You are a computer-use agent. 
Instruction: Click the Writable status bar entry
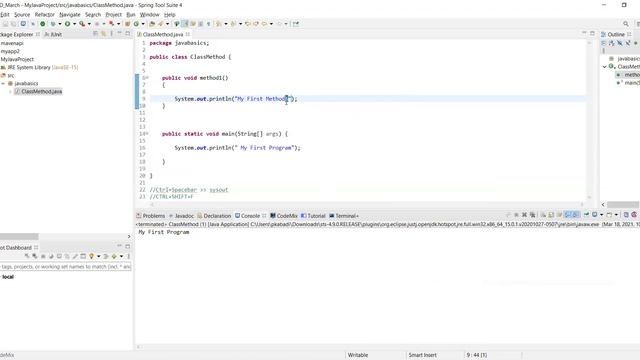click(358, 355)
